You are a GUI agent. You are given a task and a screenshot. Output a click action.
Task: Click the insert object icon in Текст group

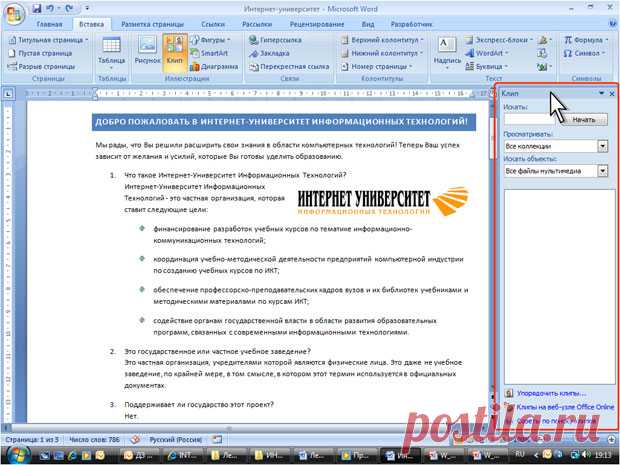click(x=544, y=66)
